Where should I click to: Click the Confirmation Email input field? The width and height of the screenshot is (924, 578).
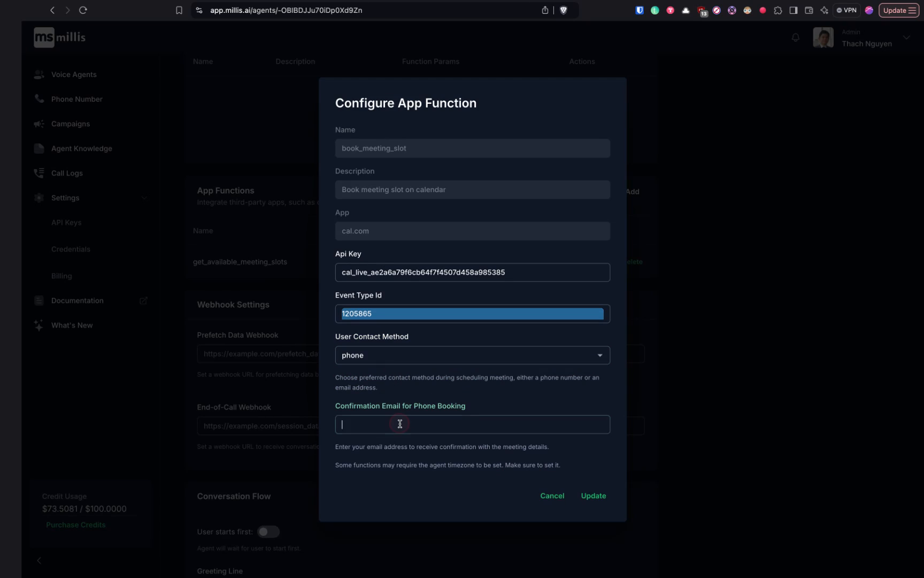pos(472,424)
